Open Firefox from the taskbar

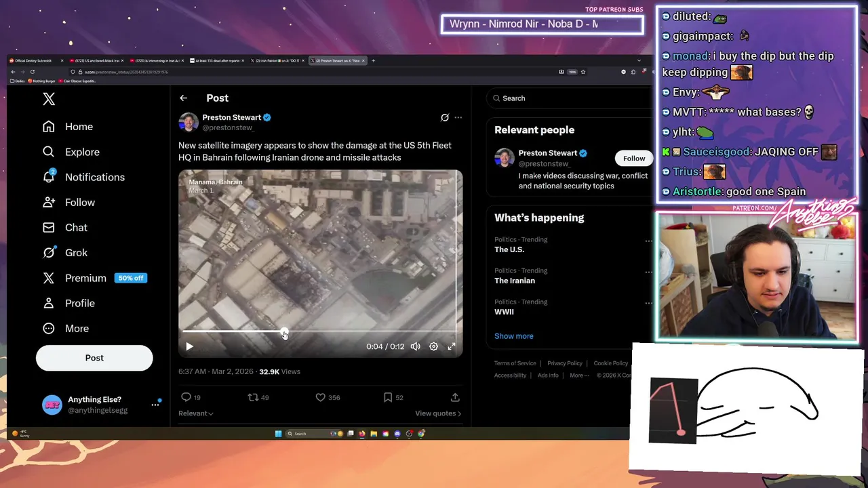(362, 434)
